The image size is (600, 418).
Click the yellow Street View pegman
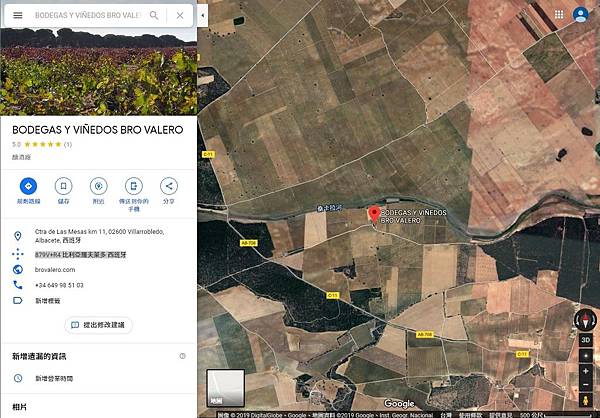point(585,400)
